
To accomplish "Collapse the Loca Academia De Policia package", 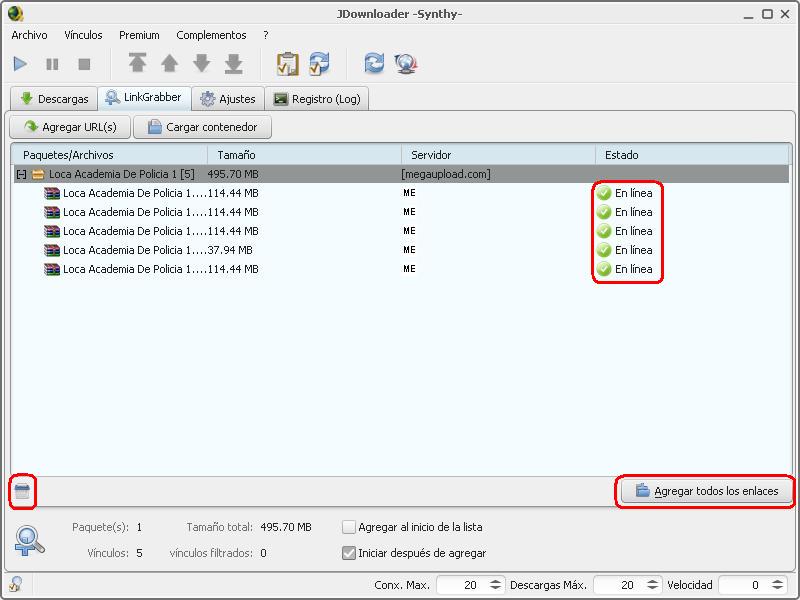I will click(x=21, y=174).
